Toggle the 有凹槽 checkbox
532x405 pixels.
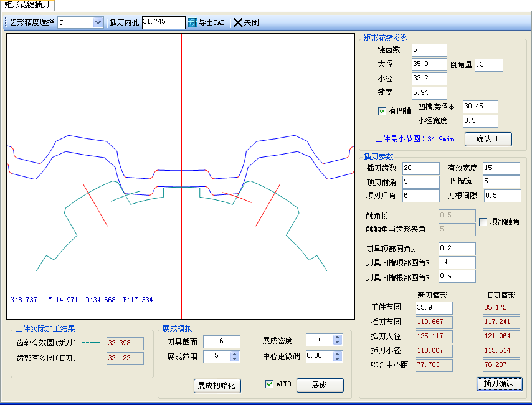[x=382, y=111]
